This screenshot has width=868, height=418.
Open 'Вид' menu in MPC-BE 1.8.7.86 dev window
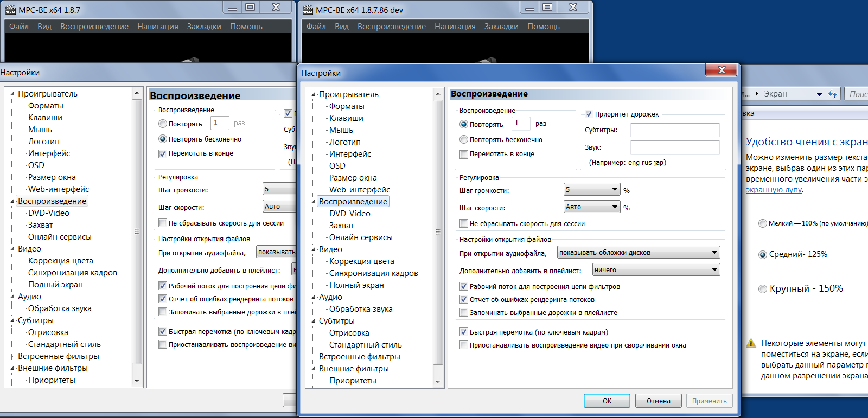[342, 27]
